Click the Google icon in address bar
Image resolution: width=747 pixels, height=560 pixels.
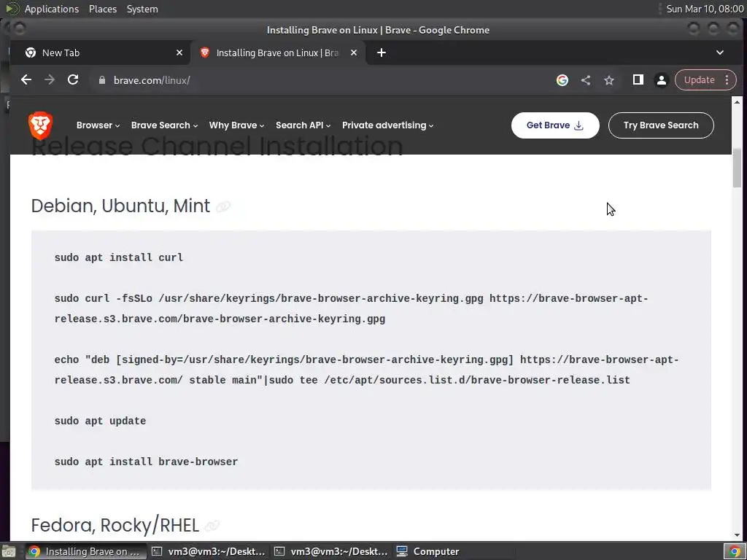pos(562,80)
